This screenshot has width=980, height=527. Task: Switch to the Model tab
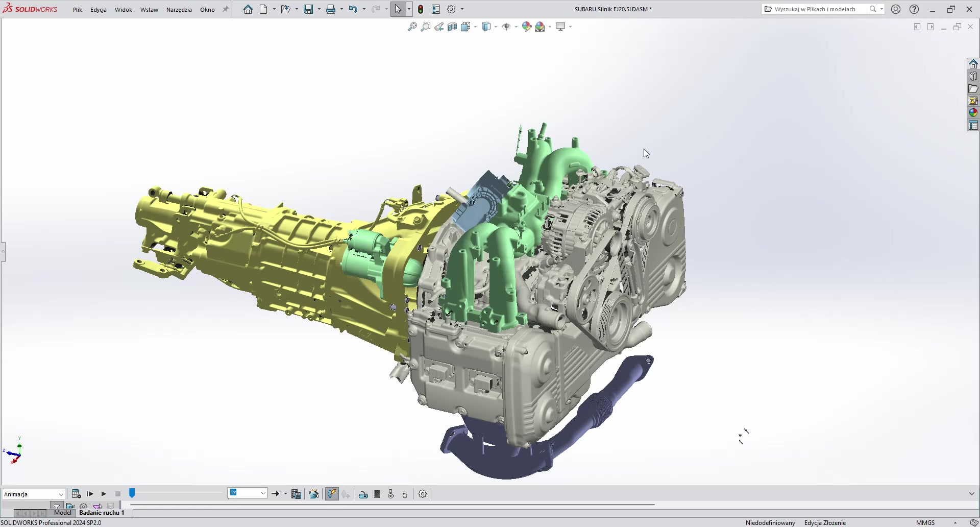pos(63,512)
